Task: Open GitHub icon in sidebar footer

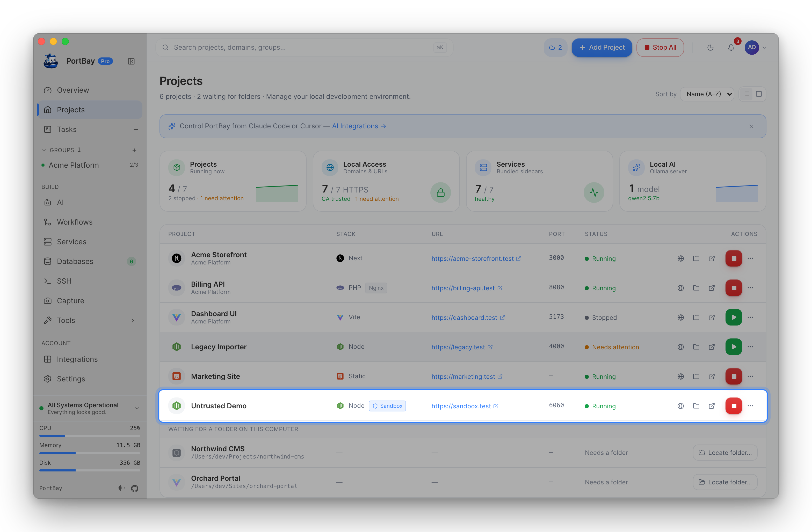Action: pyautogui.click(x=134, y=488)
